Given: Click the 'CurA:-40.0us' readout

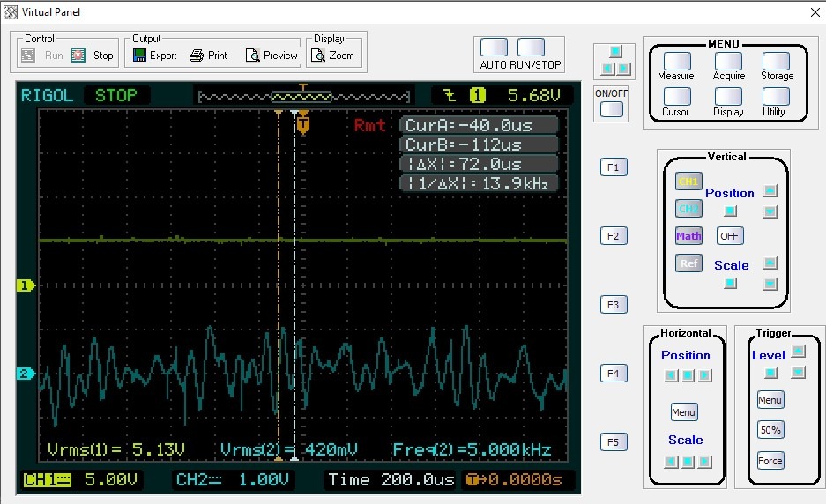Looking at the screenshot, I should (479, 125).
